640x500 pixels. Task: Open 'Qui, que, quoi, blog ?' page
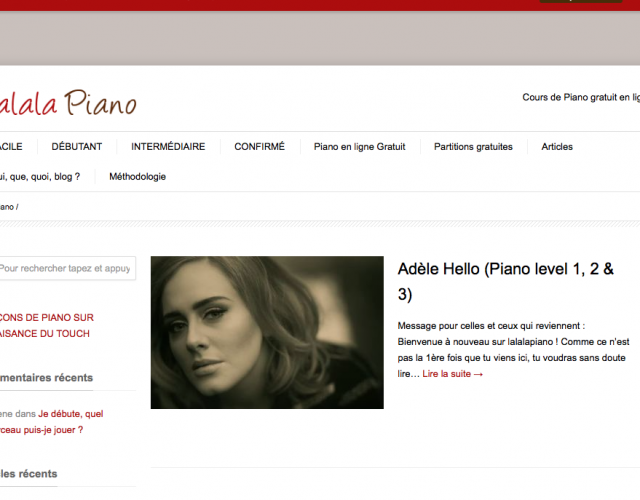click(40, 177)
